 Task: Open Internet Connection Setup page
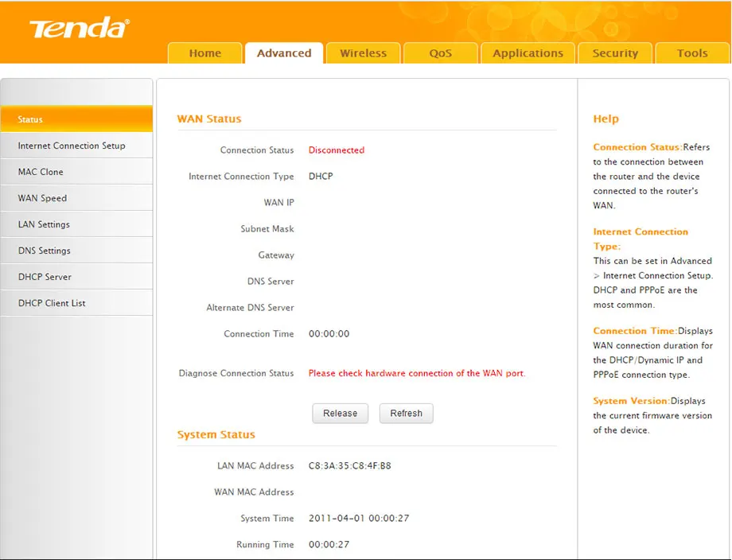[x=76, y=146]
